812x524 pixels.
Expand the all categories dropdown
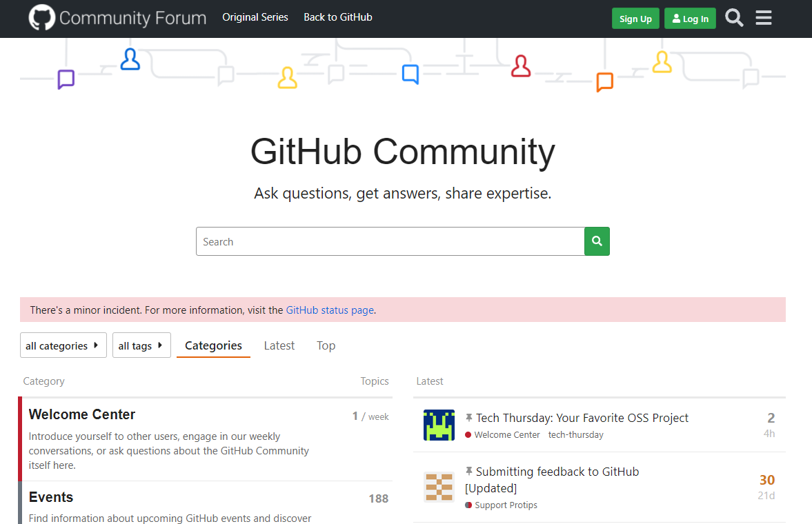(x=63, y=345)
